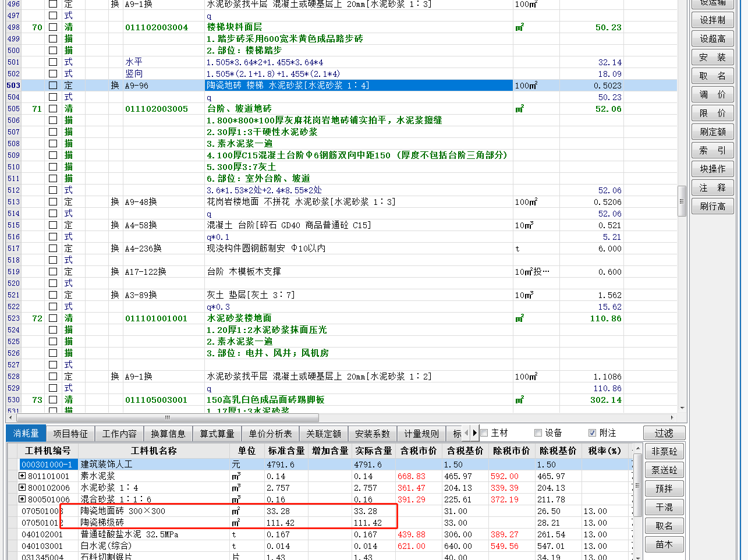Tick the 设备 checkbox

[538, 433]
